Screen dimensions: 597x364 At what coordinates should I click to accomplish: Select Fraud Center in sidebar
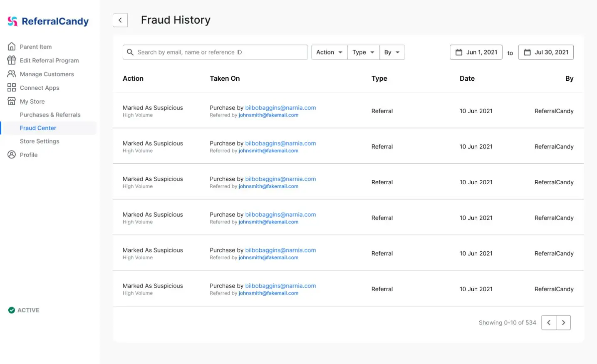coord(38,128)
